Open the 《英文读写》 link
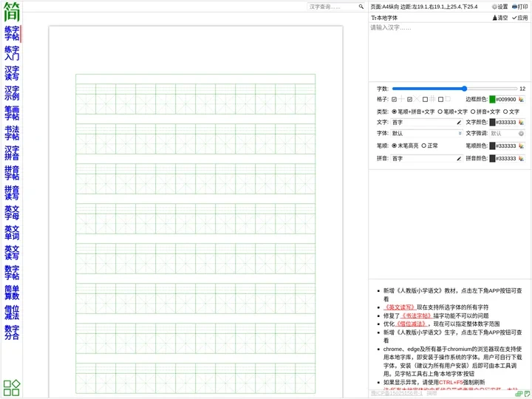The image size is (532, 399). tap(400, 307)
